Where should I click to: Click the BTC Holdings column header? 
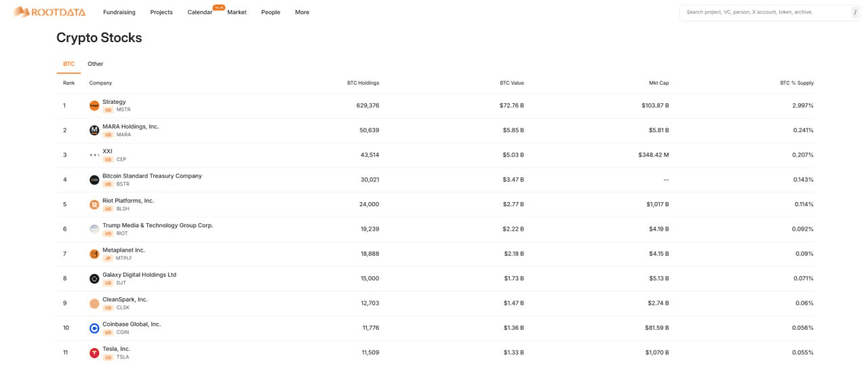tap(363, 83)
